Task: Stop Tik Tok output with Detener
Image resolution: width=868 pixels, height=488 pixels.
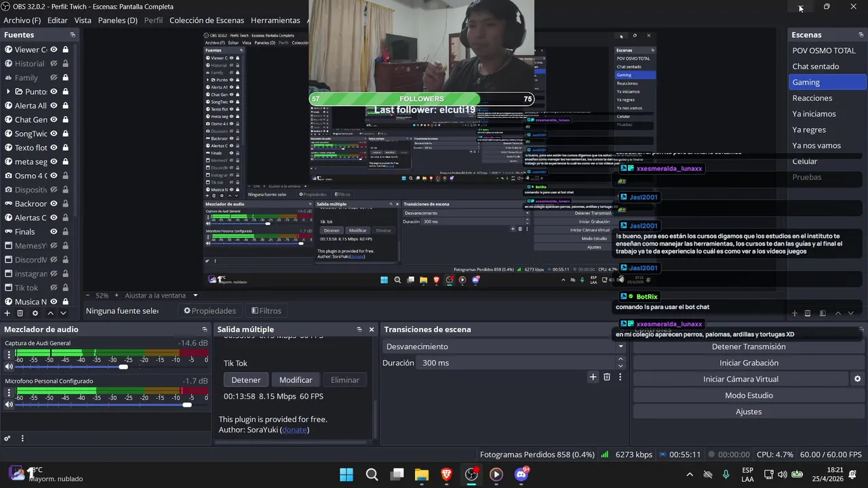Action: point(246,380)
